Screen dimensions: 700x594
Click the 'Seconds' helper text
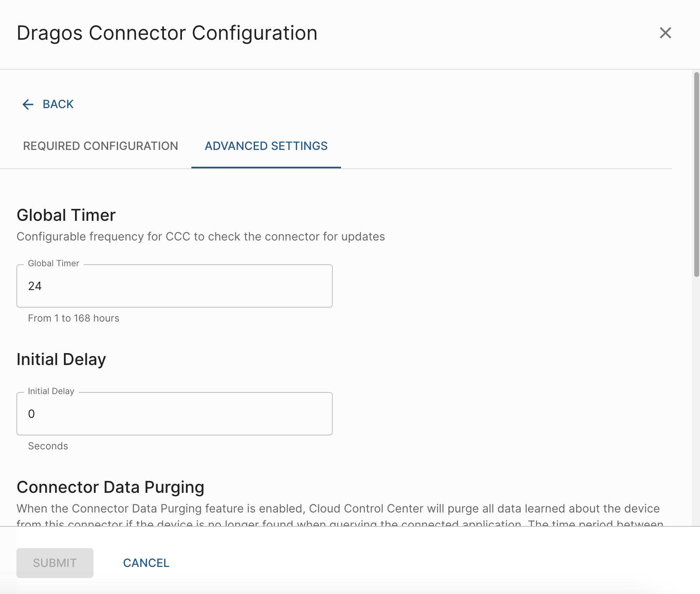(x=48, y=446)
